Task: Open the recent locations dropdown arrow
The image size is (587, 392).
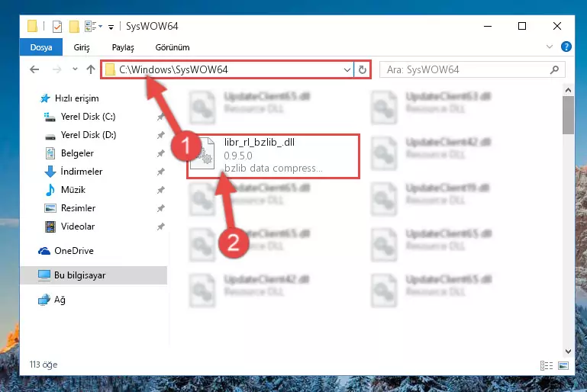Action: click(x=75, y=69)
